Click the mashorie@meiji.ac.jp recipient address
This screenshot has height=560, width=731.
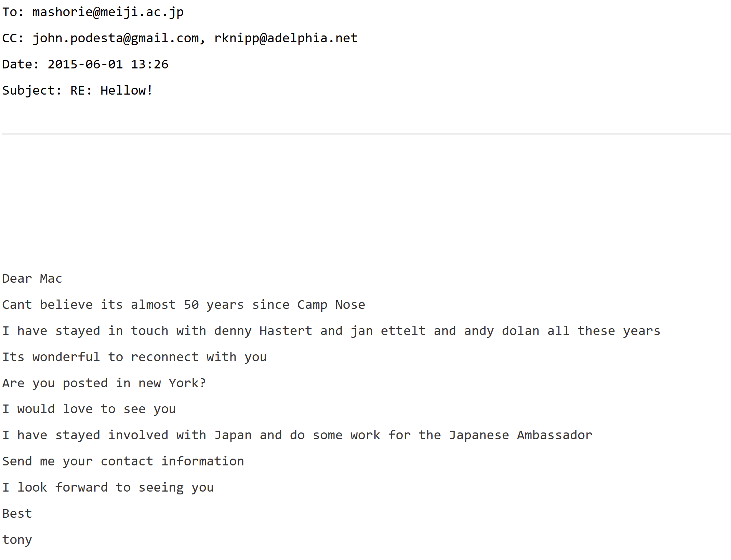click(x=108, y=12)
